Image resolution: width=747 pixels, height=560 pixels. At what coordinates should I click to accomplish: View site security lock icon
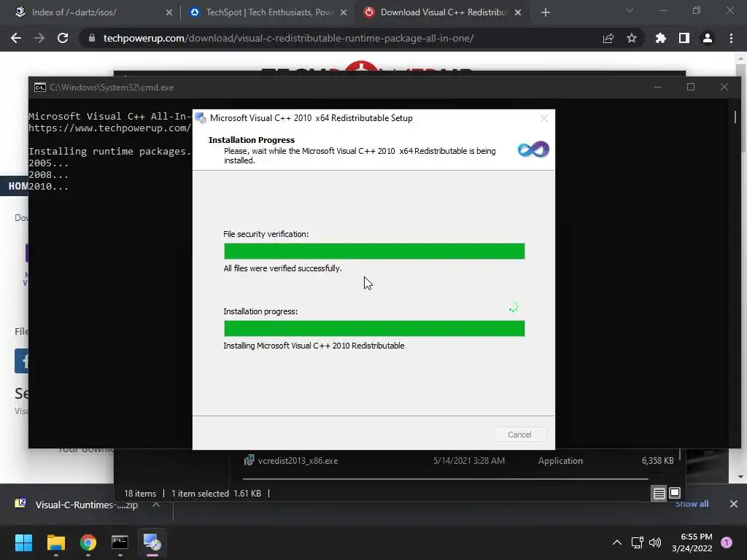pos(92,38)
